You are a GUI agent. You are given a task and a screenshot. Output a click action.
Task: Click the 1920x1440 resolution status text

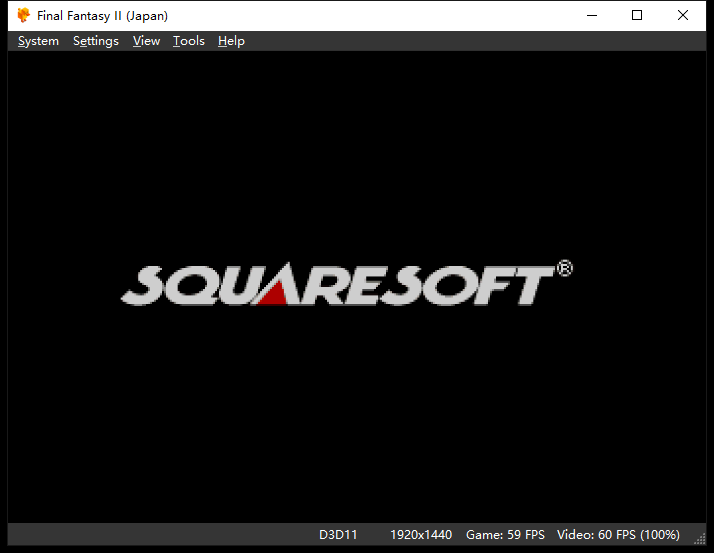[421, 534]
